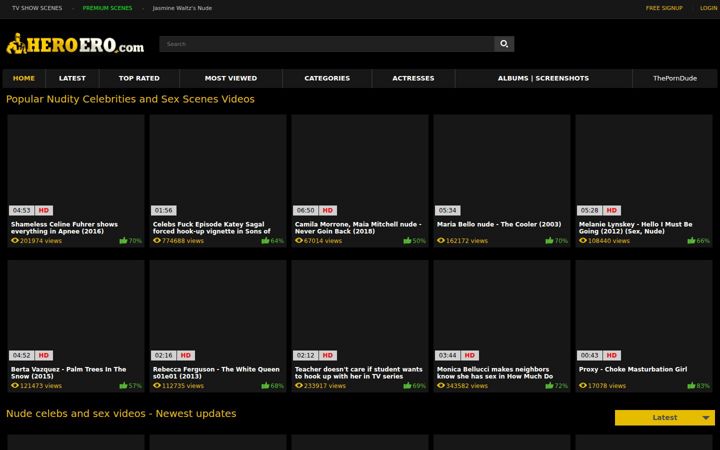Open the Jasmine Waltz top bar link

[182, 8]
